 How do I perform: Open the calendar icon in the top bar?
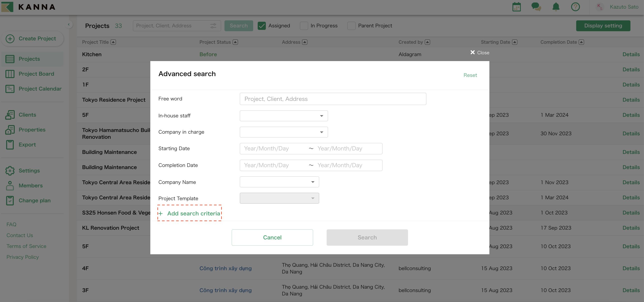(x=517, y=7)
